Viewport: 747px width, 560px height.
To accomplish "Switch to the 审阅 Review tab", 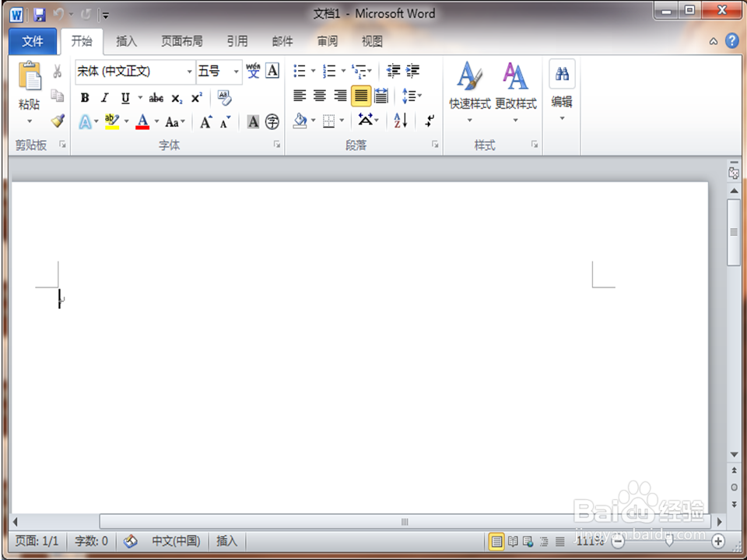I will [328, 41].
